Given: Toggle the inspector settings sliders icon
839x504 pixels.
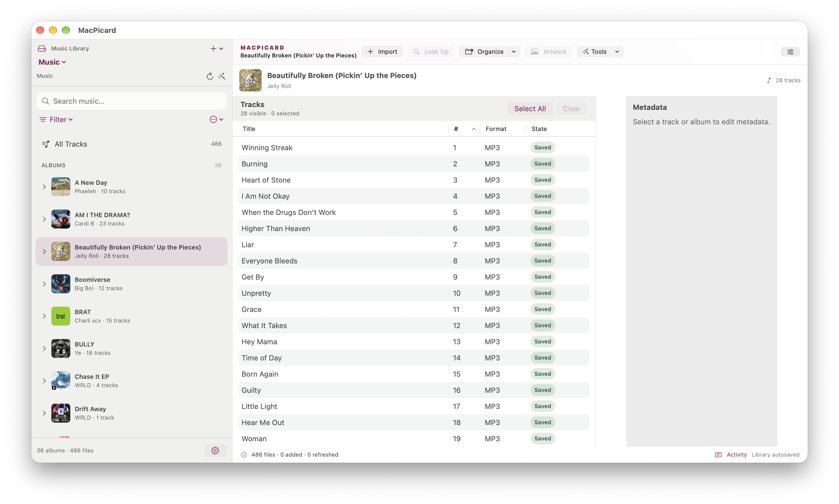Looking at the screenshot, I should (790, 52).
